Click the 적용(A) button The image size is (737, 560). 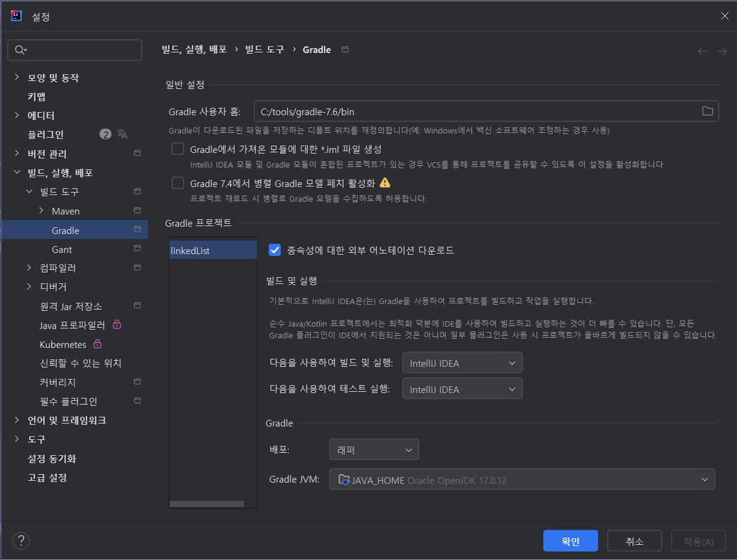click(699, 541)
